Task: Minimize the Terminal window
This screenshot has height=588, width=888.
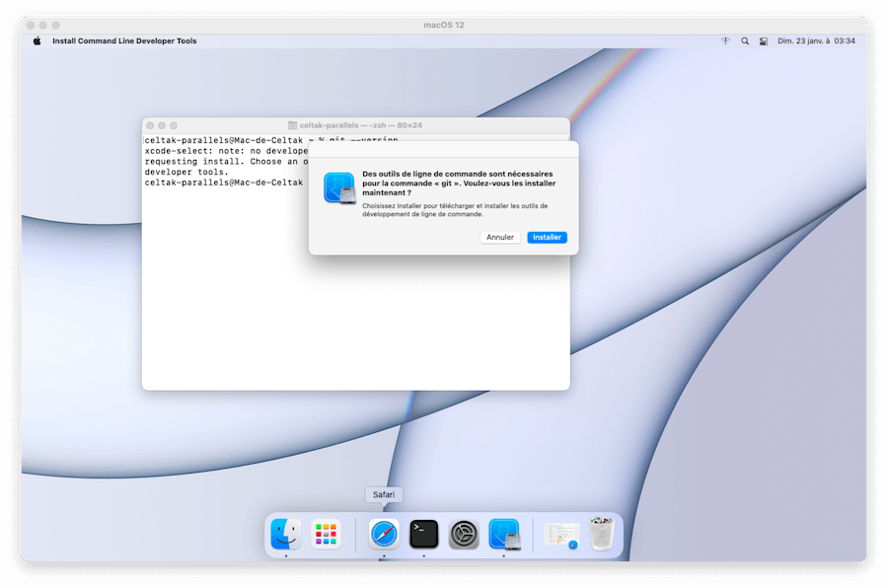Action: [162, 125]
